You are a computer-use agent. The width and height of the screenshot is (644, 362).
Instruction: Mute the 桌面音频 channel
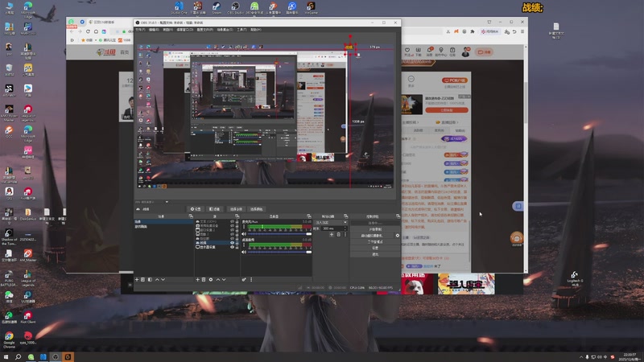tap(244, 252)
